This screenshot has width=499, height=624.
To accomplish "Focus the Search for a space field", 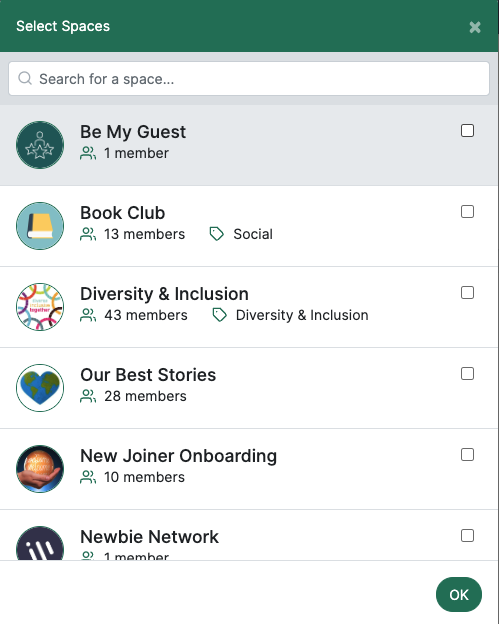I will pyautogui.click(x=249, y=78).
